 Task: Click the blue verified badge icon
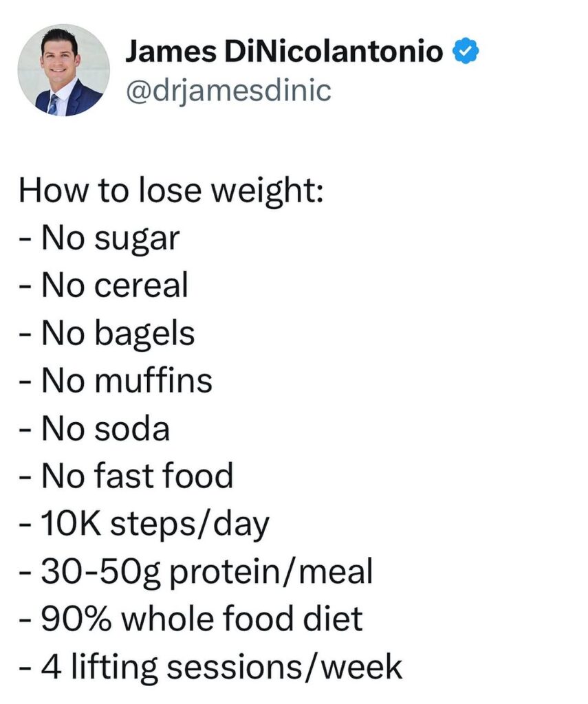466,51
